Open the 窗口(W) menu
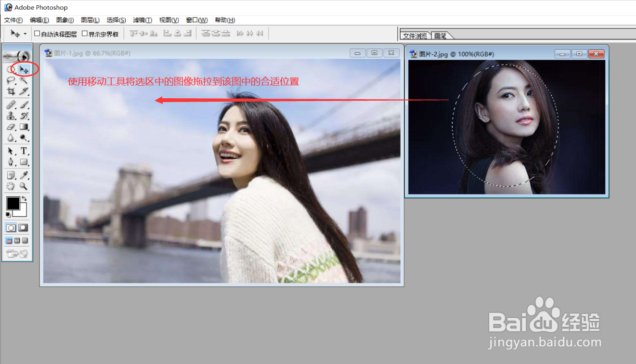The width and height of the screenshot is (636, 364). [196, 20]
